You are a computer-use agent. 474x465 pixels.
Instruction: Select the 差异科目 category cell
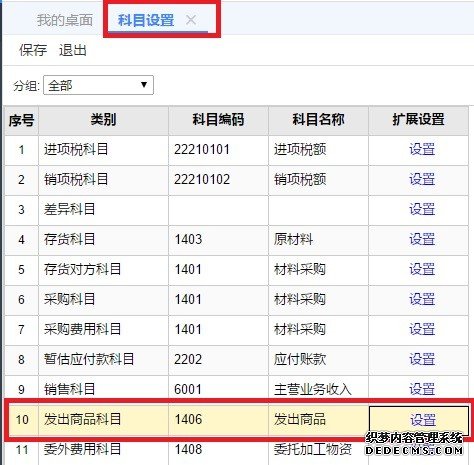pyautogui.click(x=103, y=210)
